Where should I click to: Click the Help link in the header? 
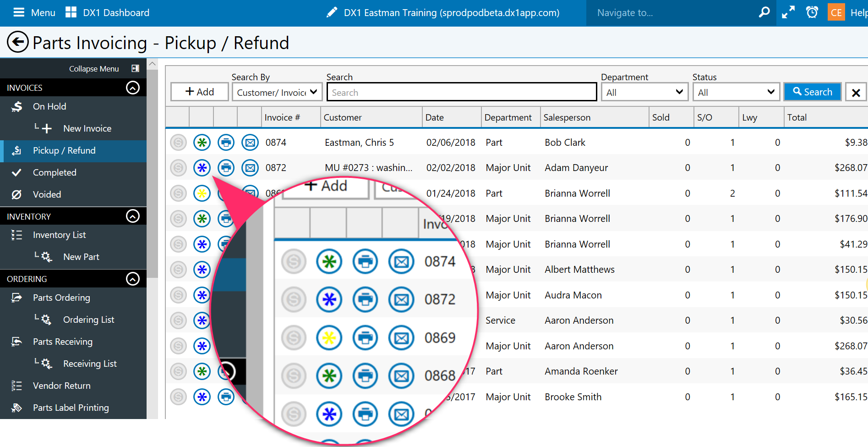click(x=859, y=12)
